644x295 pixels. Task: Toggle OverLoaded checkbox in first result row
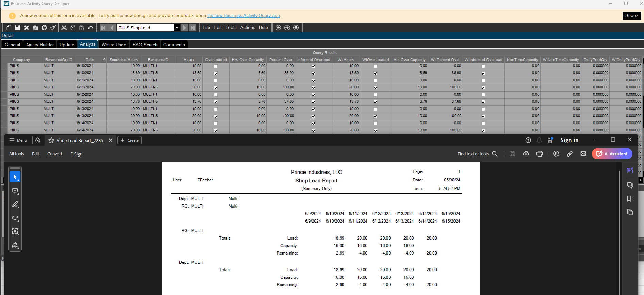click(x=216, y=66)
